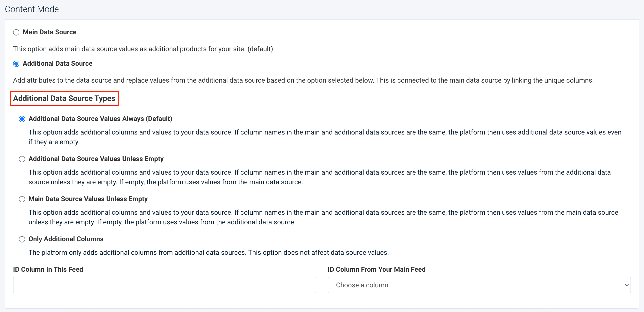Viewport: 644px width, 312px height.
Task: Click the 'ID Column From Your Main Feed' label
Action: (x=377, y=269)
